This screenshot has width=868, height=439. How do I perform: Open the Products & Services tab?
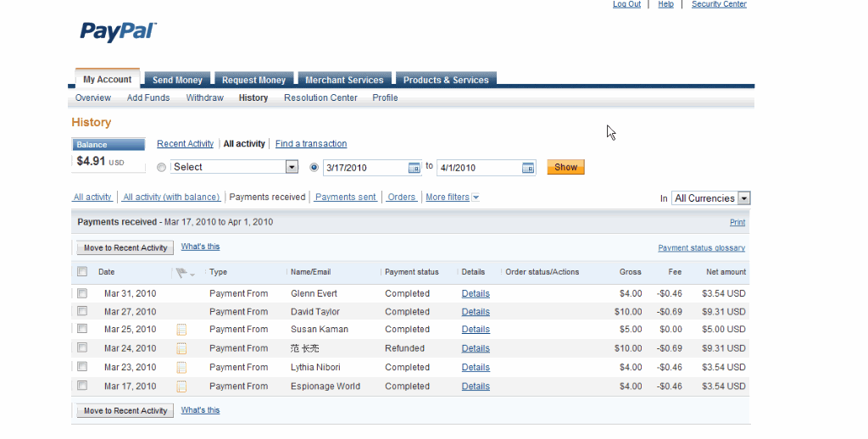click(x=446, y=80)
